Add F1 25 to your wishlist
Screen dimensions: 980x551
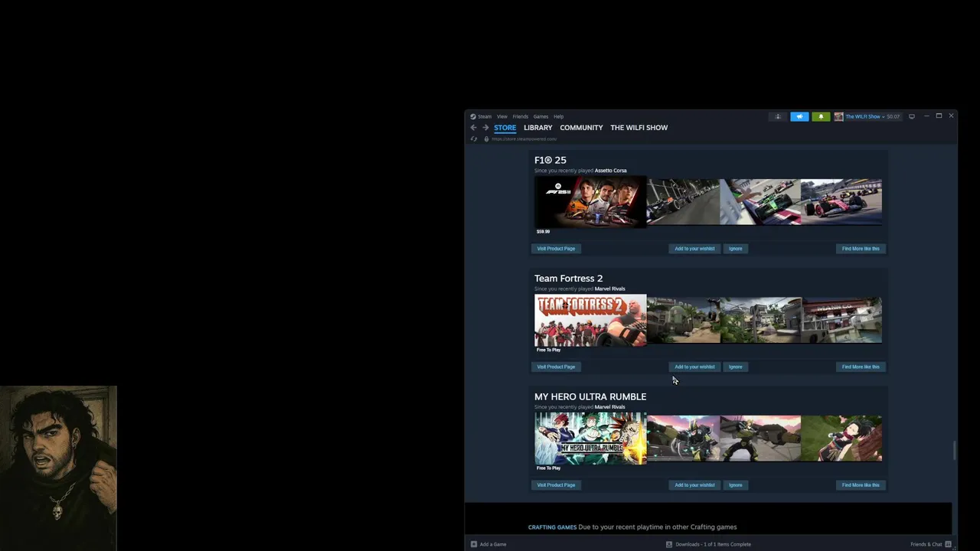(x=694, y=249)
